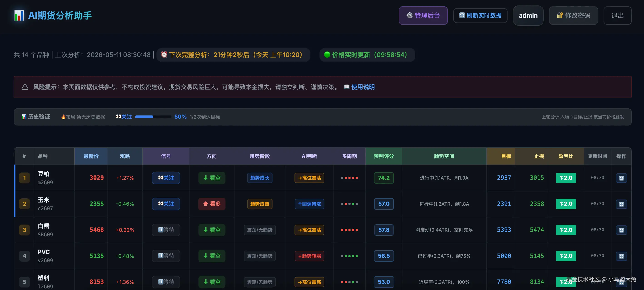
Task: Click the 看空 direction badge for 白糖
Action: (212, 230)
